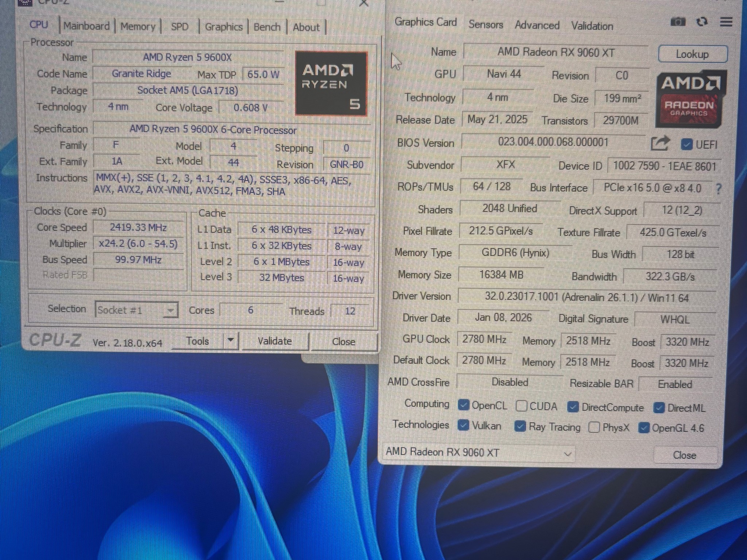This screenshot has width=747, height=560.
Task: Toggle the OpenCL checkbox
Action: tap(463, 405)
